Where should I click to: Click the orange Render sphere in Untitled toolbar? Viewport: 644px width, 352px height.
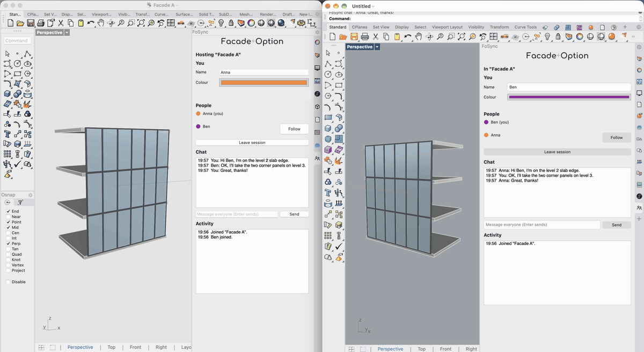(x=612, y=37)
